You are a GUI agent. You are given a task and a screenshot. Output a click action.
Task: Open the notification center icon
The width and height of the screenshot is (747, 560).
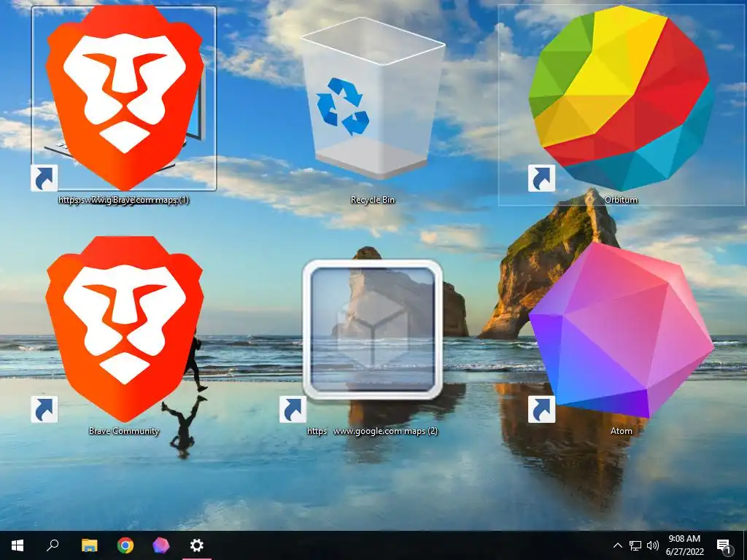pos(724,546)
